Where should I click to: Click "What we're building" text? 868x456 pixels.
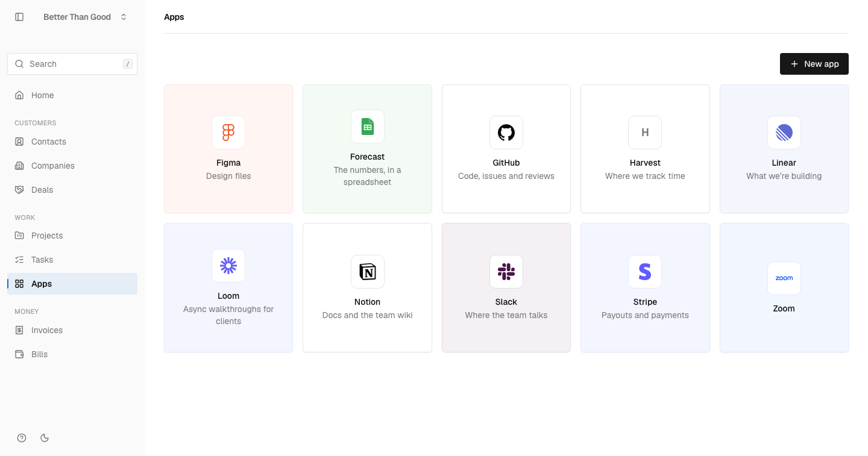[784, 176]
